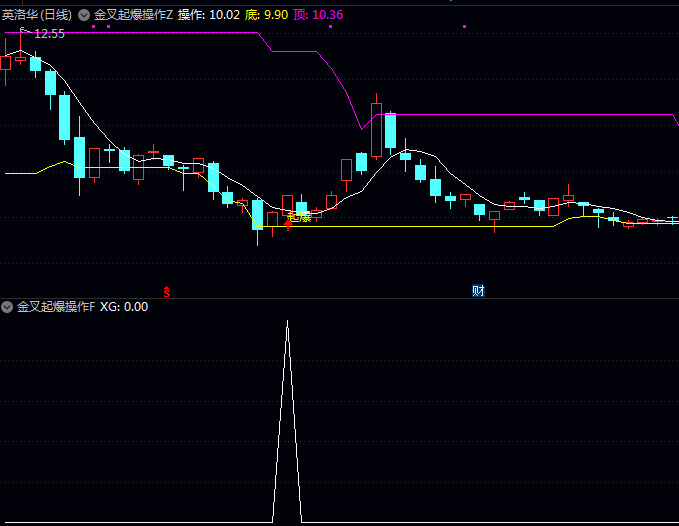
Task: Click the red S marker icon
Action: 167,292
